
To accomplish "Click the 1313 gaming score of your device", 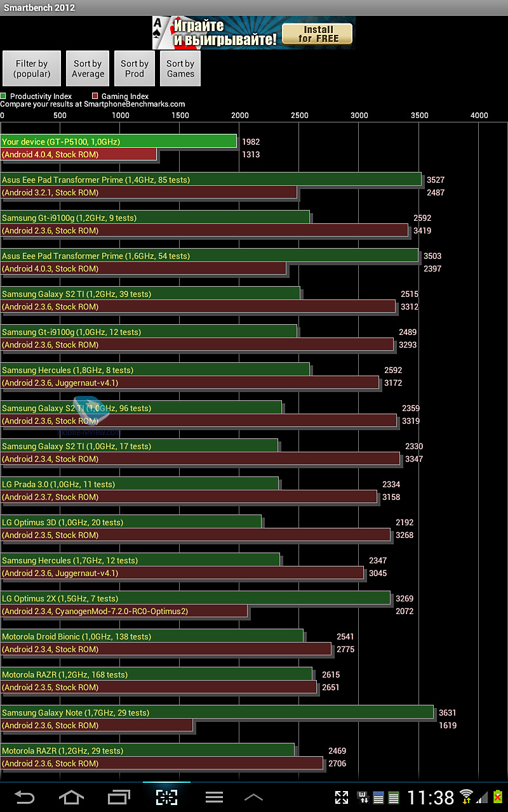I will point(251,155).
